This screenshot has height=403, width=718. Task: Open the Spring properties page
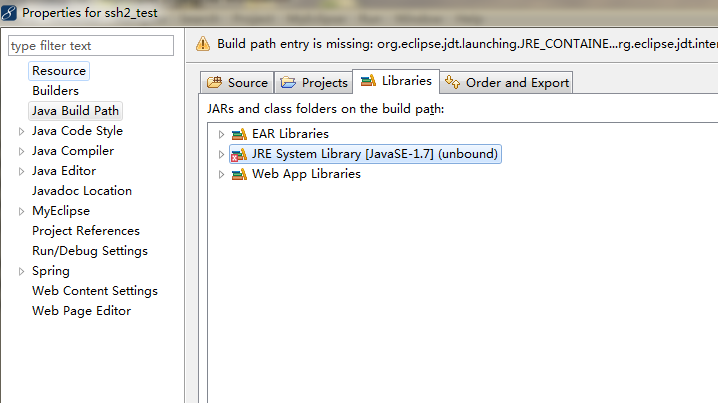(51, 271)
